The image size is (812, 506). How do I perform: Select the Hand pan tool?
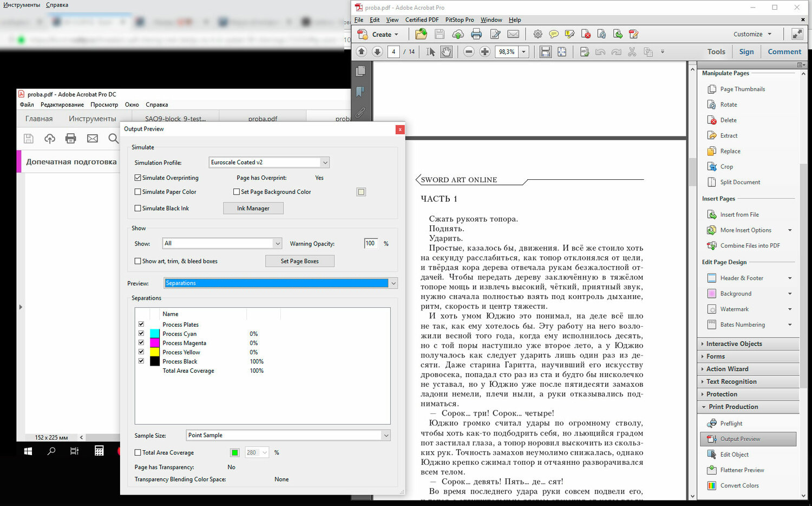[x=446, y=51]
